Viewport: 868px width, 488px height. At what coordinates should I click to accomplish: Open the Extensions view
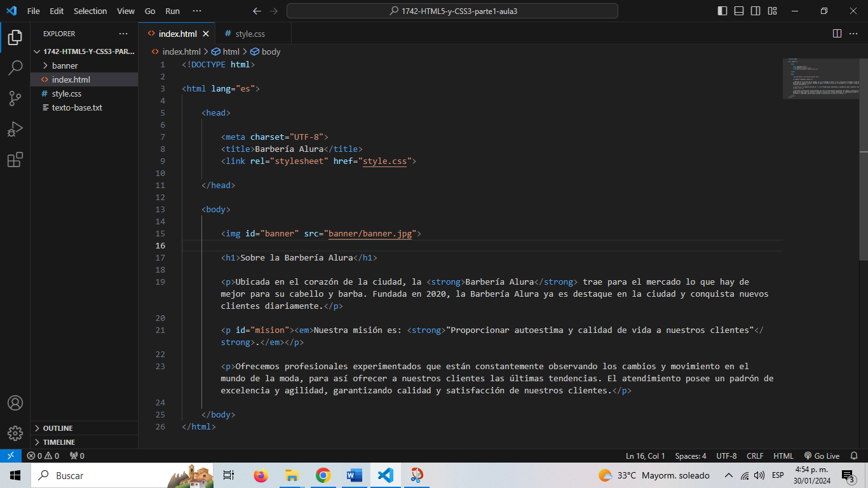coord(15,159)
